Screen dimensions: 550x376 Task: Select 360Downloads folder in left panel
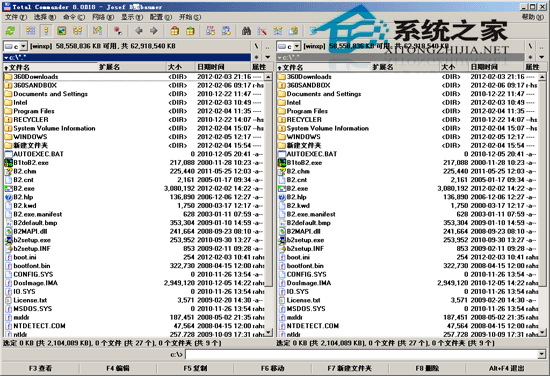[x=134, y=76]
